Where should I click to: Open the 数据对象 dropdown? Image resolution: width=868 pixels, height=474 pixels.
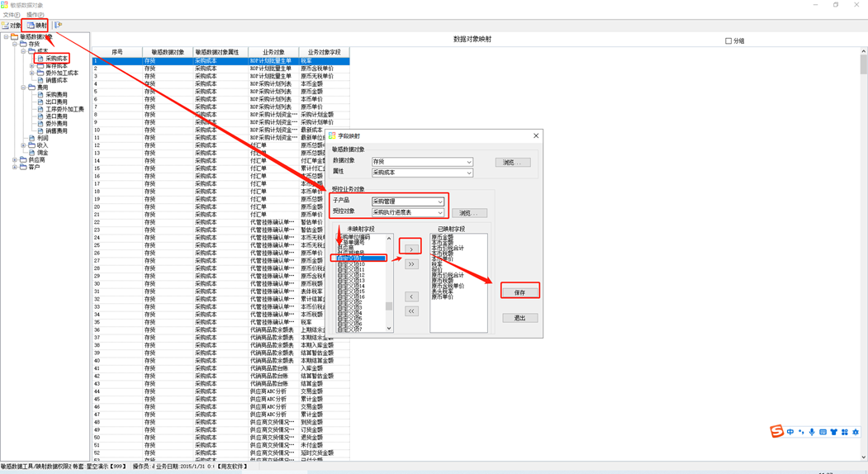(469, 162)
